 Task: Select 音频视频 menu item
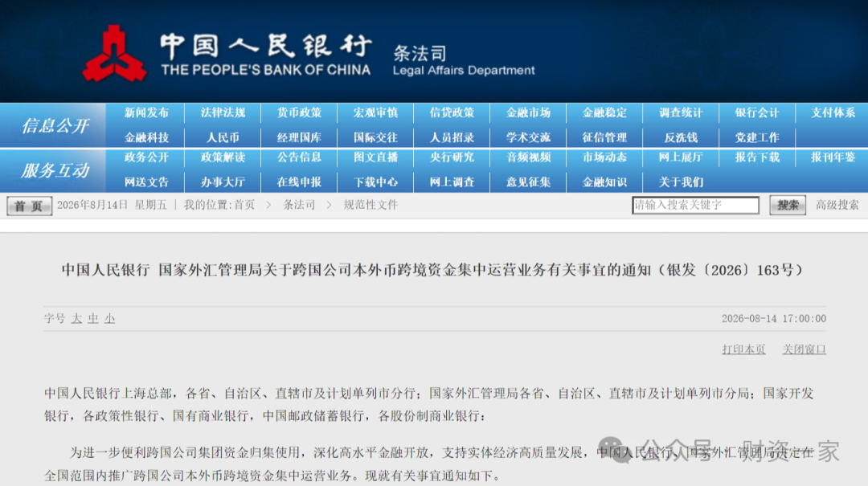pos(528,157)
